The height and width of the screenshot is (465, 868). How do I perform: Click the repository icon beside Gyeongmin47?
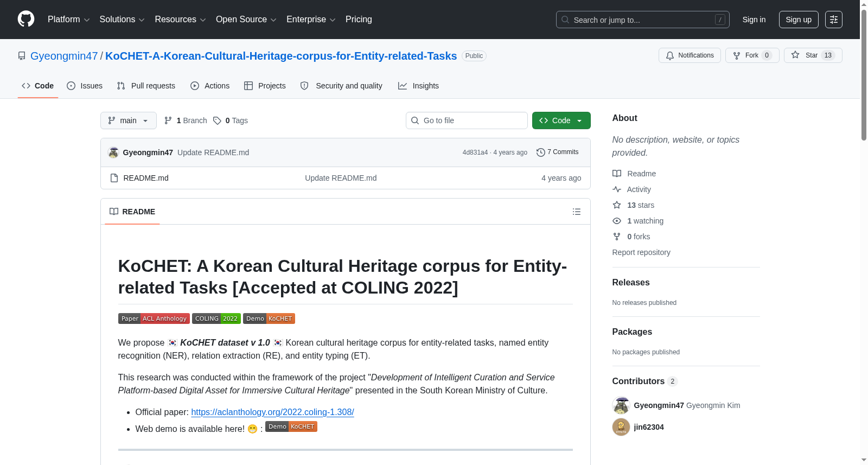tap(22, 56)
